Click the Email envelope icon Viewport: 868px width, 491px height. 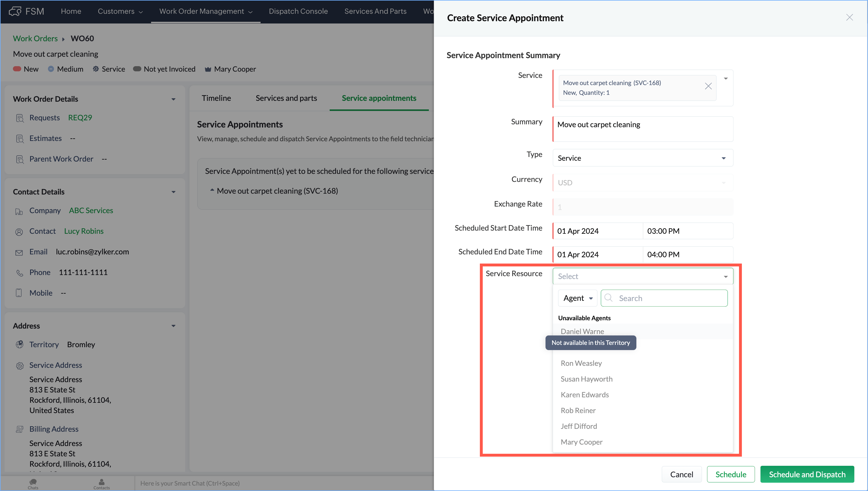[19, 252]
